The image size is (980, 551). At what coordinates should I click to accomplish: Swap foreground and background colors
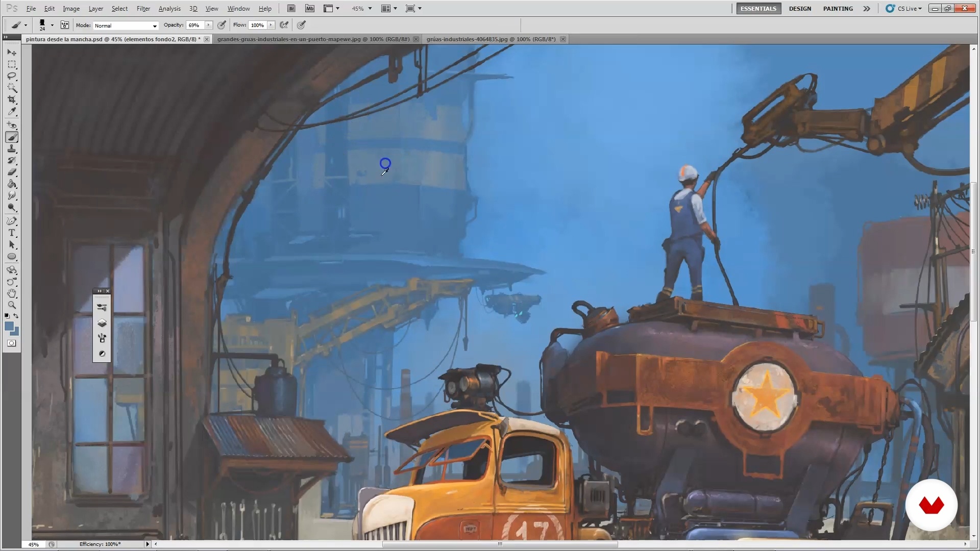click(x=16, y=316)
